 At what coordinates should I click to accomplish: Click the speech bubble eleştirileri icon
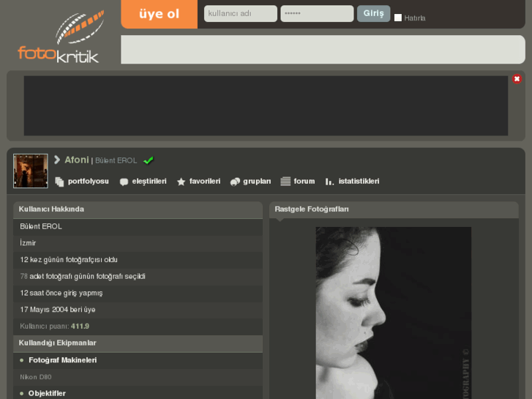[x=124, y=182]
